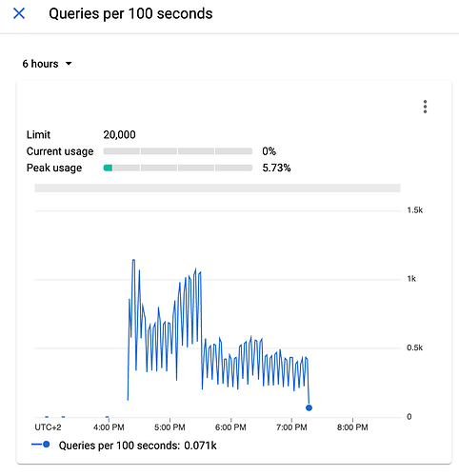Click the 8:00 PM axis label
This screenshot has width=459, height=476.
(x=352, y=427)
